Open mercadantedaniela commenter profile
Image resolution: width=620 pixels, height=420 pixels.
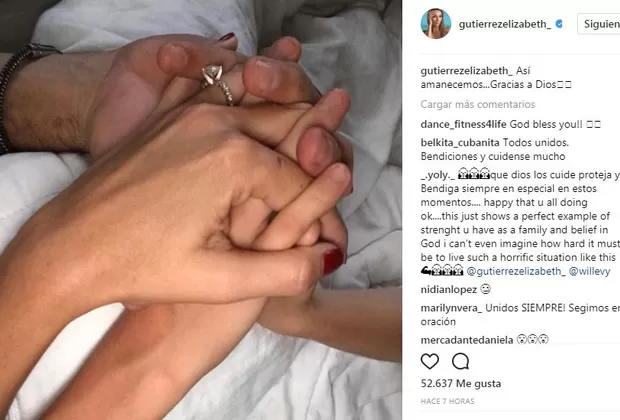[x=467, y=340]
